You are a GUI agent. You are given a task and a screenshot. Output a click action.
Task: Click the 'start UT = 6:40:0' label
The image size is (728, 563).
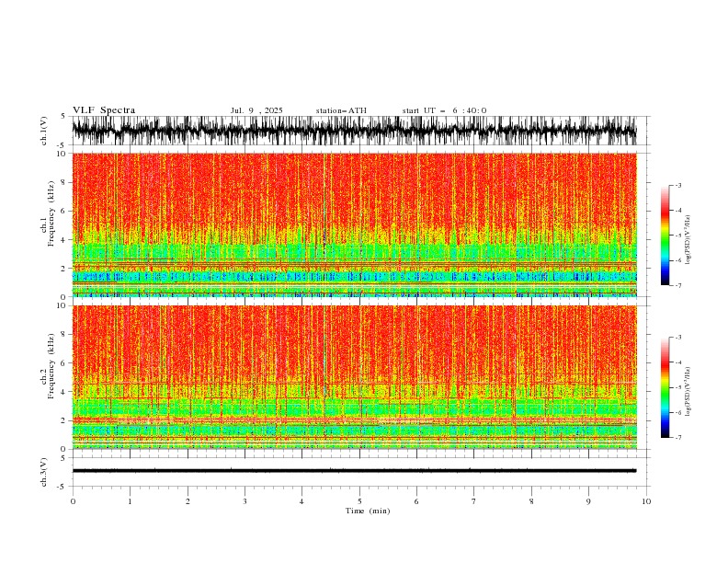pos(444,110)
